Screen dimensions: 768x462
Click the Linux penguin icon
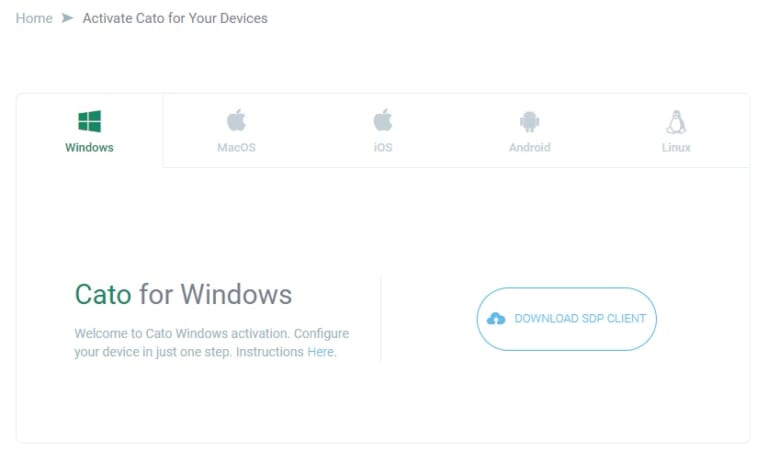click(676, 122)
